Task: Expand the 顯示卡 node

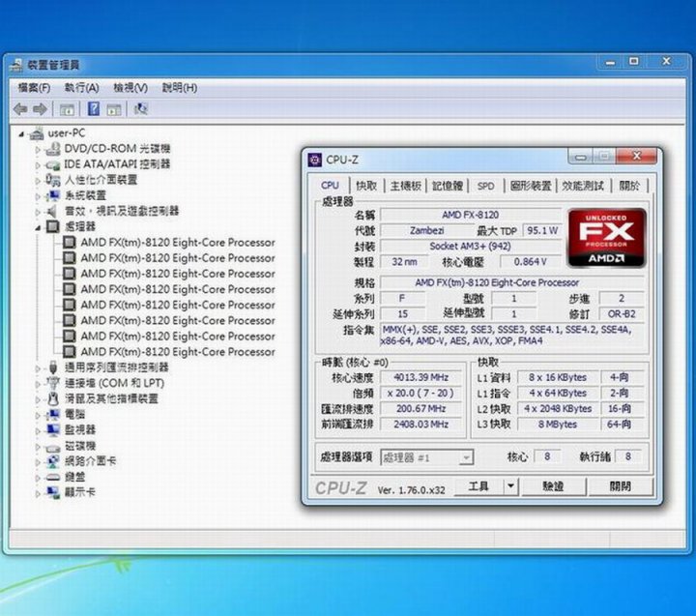Action: pos(38,493)
